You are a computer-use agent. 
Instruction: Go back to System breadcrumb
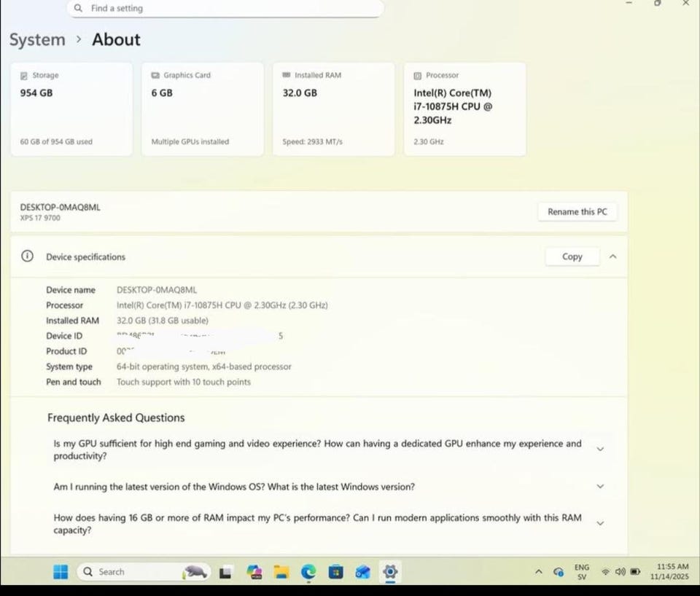click(x=37, y=39)
